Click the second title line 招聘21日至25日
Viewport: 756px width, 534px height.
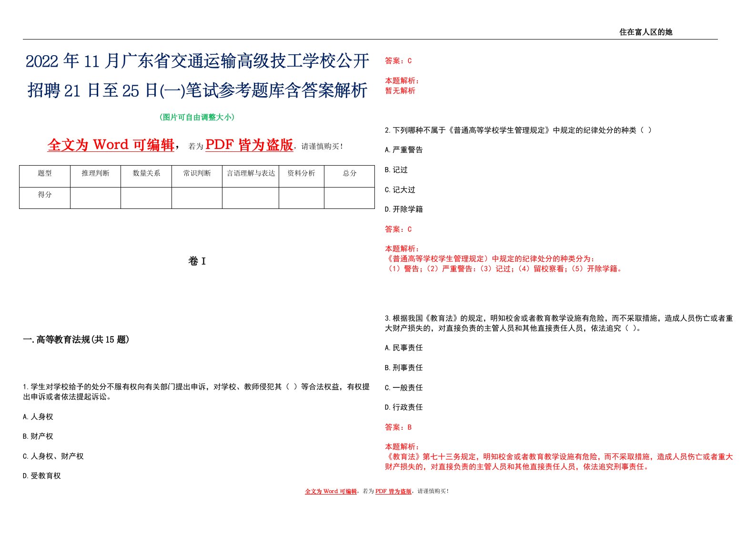[197, 90]
